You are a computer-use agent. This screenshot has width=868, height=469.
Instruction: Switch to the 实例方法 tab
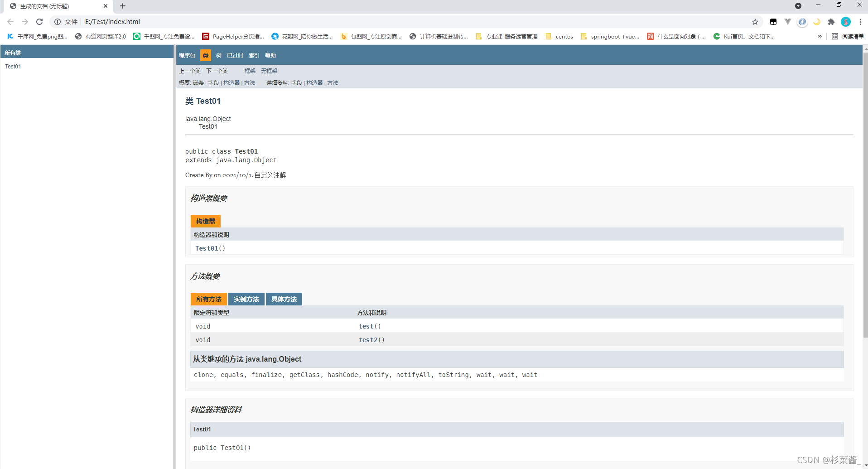(x=246, y=299)
